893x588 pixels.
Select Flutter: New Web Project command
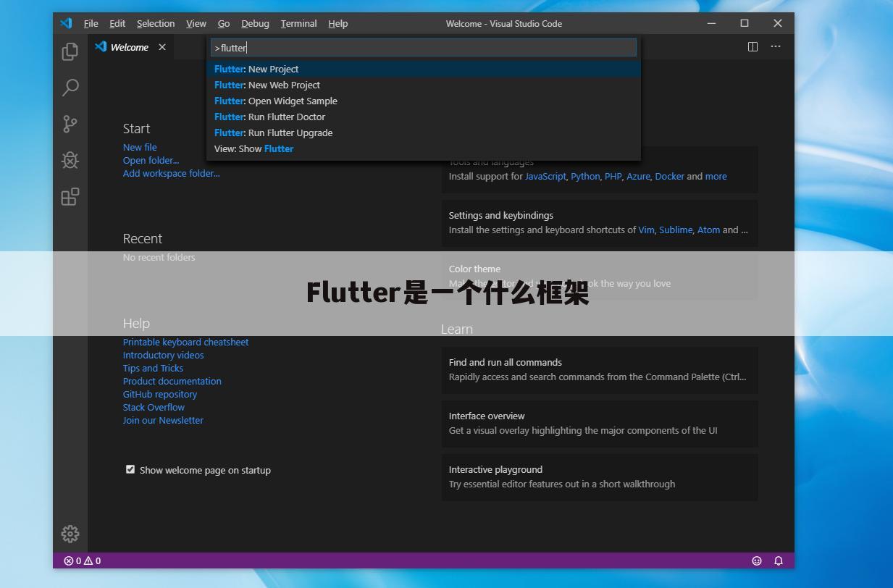424,85
